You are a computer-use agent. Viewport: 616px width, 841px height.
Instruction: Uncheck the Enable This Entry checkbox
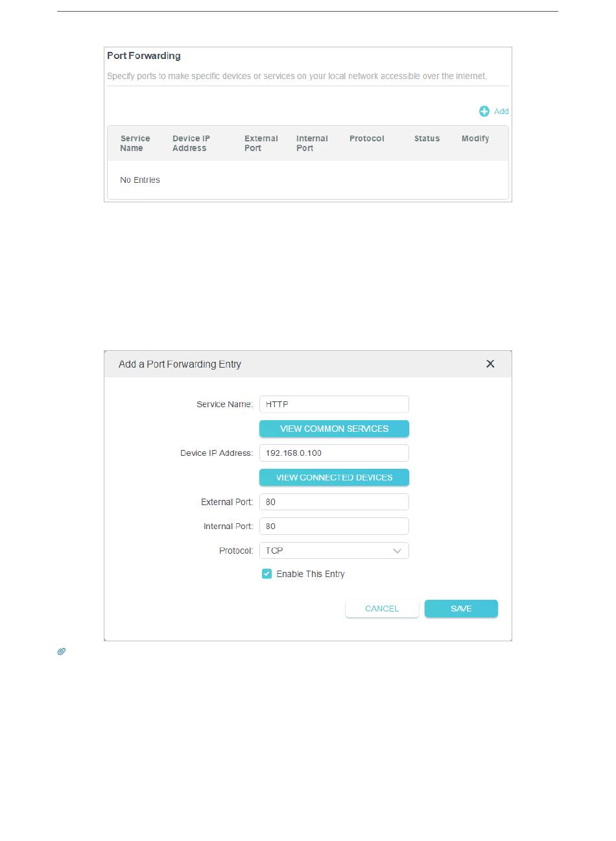tap(267, 574)
